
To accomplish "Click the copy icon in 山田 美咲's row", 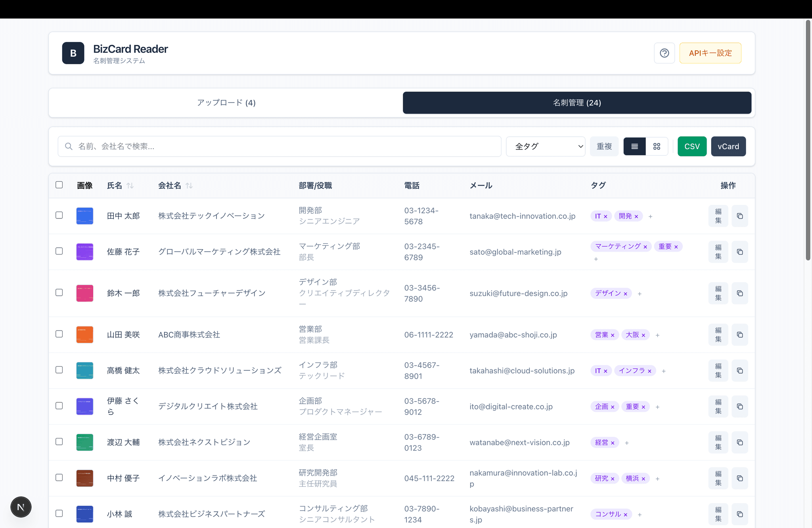I will [x=739, y=335].
